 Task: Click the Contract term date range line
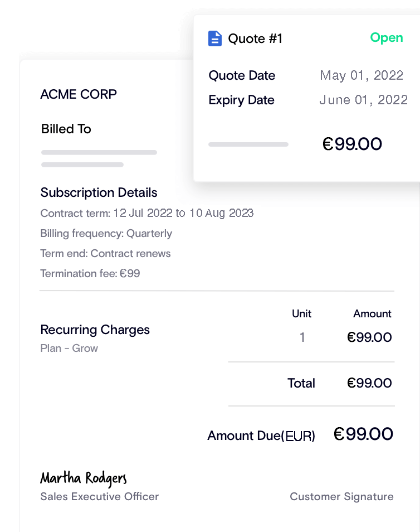click(x=147, y=213)
